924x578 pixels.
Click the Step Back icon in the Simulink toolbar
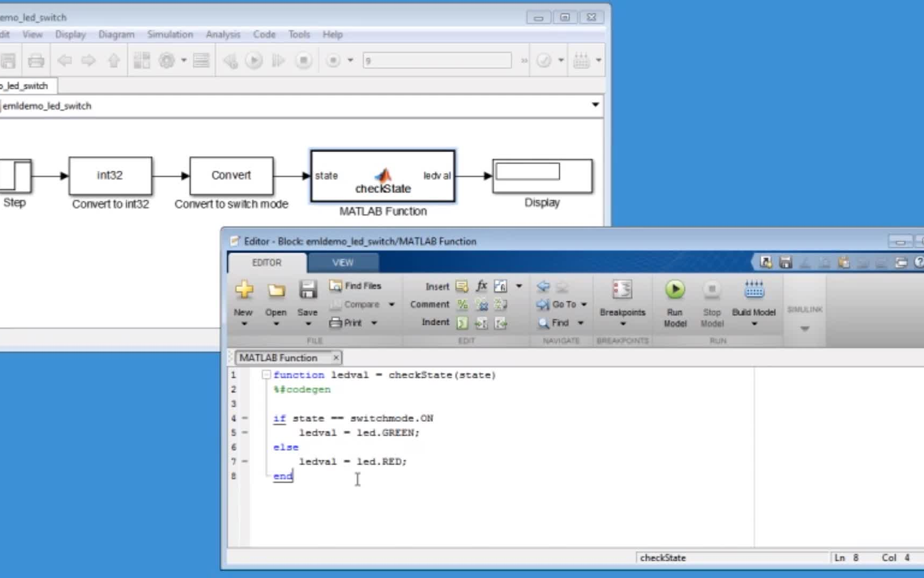pos(230,60)
